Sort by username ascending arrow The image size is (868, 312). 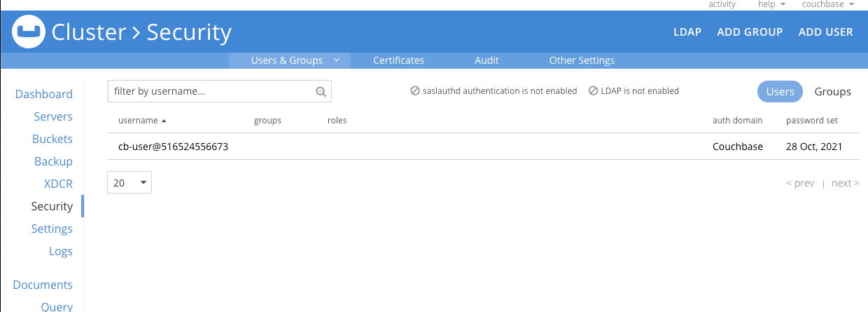[164, 121]
